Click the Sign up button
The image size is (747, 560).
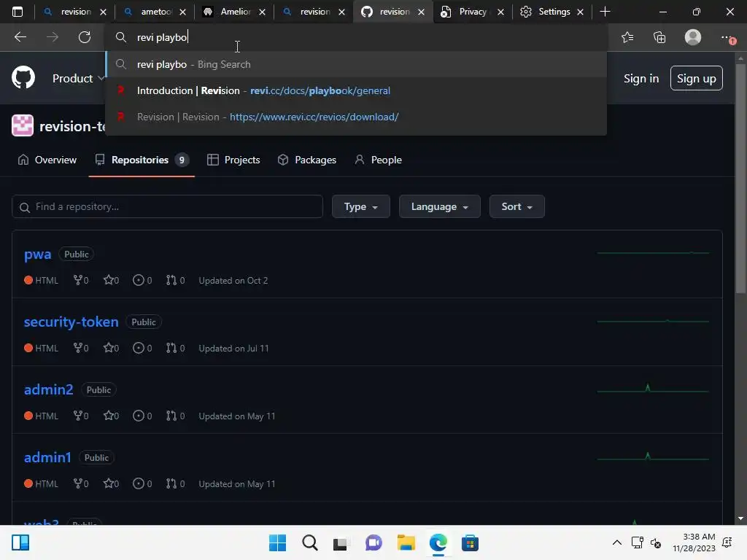click(696, 79)
